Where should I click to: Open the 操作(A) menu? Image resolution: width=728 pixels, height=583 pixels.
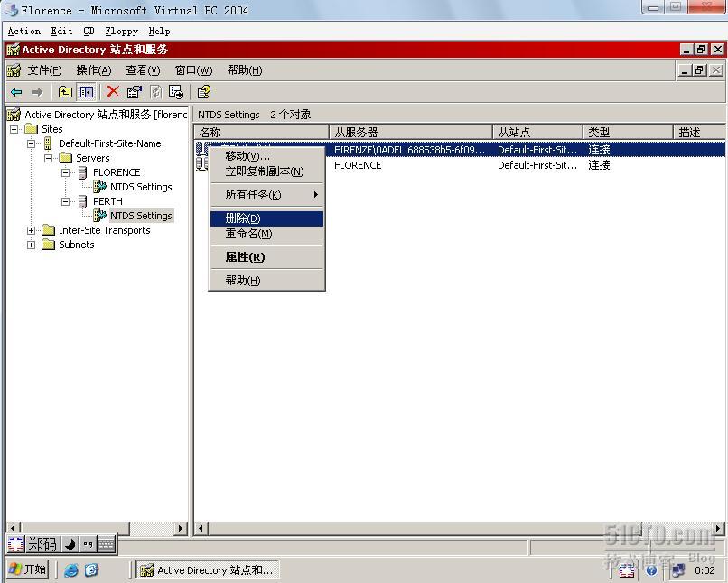94,70
